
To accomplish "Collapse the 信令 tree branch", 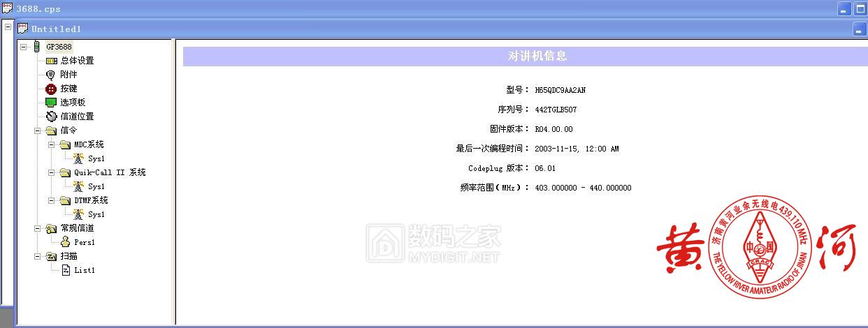I will pos(37,131).
